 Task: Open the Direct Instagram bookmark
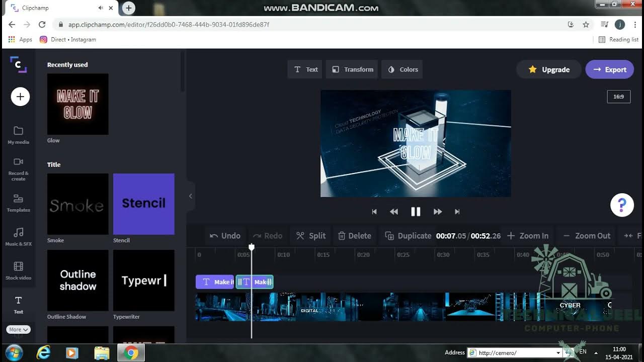click(68, 40)
